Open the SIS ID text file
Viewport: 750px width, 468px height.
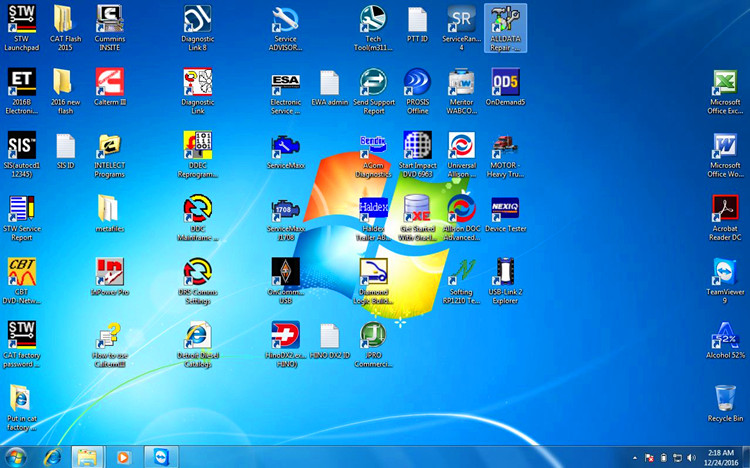(x=66, y=150)
